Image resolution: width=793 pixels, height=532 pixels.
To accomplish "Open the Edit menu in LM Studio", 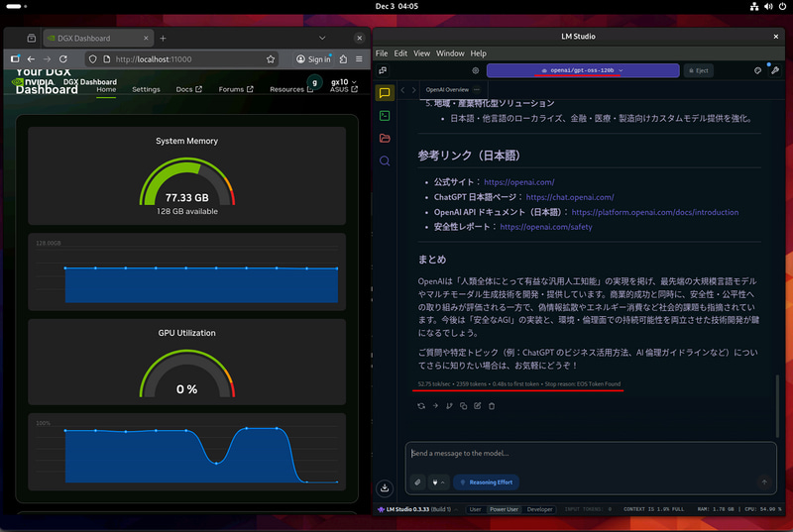I will 400,53.
